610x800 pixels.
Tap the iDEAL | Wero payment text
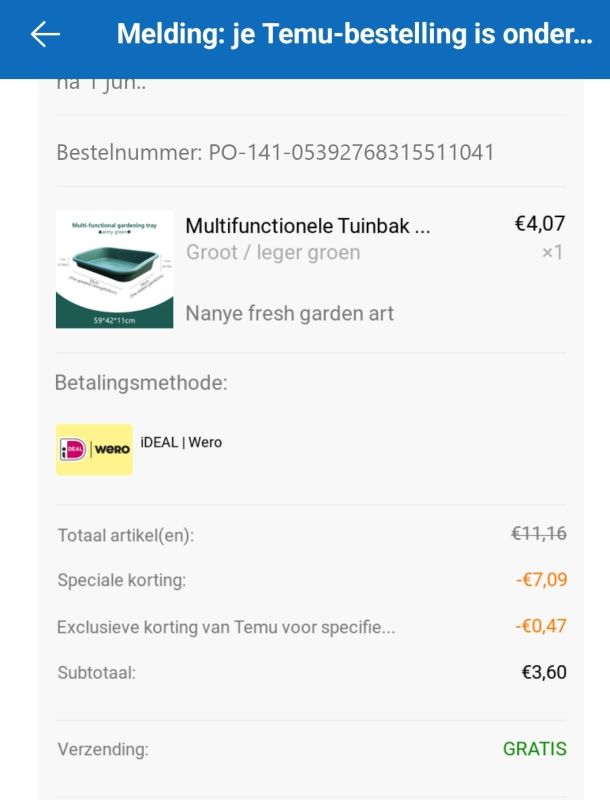(x=181, y=442)
